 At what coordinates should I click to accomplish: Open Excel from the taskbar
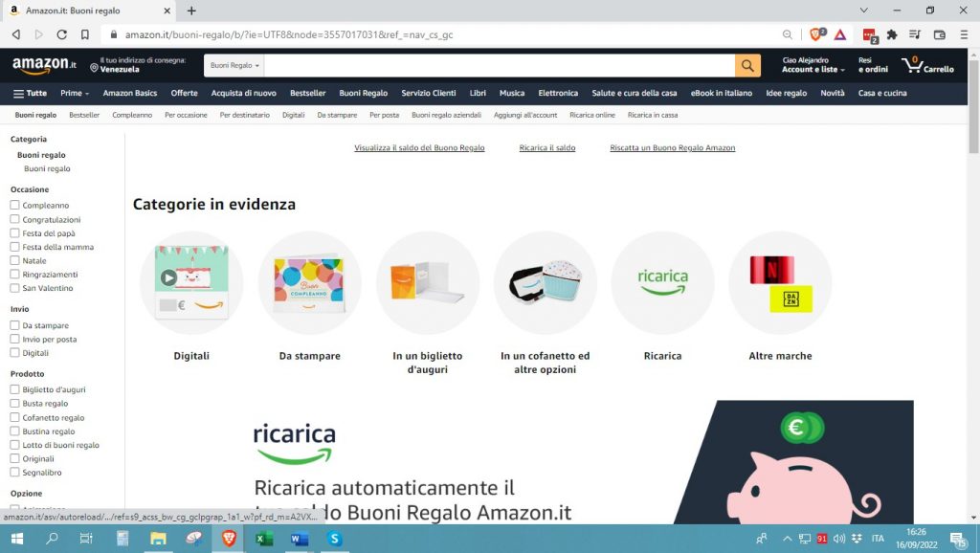(263, 539)
